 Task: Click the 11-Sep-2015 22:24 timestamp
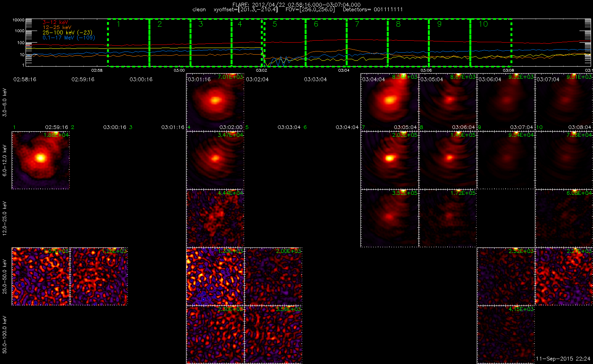(x=563, y=359)
